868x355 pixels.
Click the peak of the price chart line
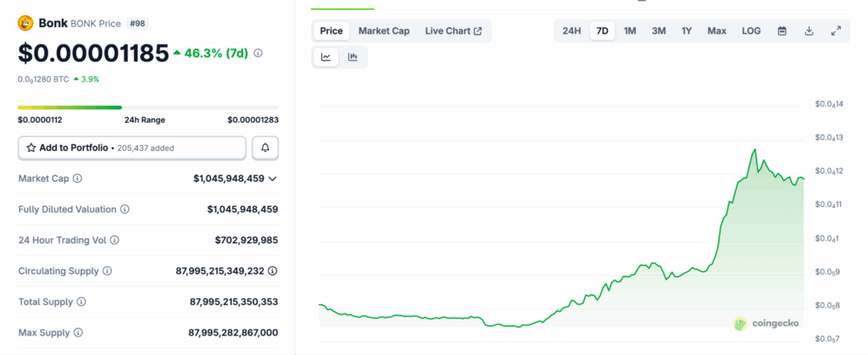pyautogui.click(x=754, y=149)
